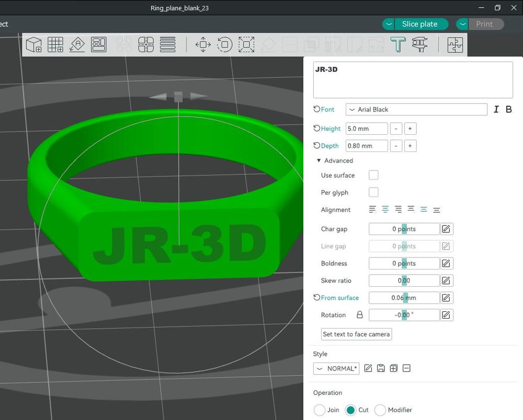Remove the current style

click(406, 368)
